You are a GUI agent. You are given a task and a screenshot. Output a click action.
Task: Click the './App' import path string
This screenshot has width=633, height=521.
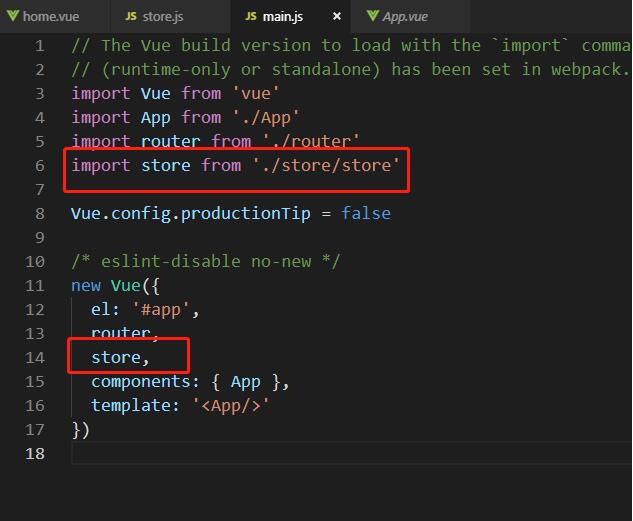pyautogui.click(x=266, y=118)
